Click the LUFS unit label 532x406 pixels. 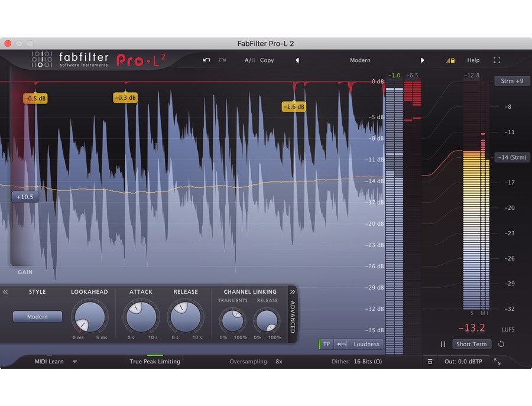[x=508, y=330]
